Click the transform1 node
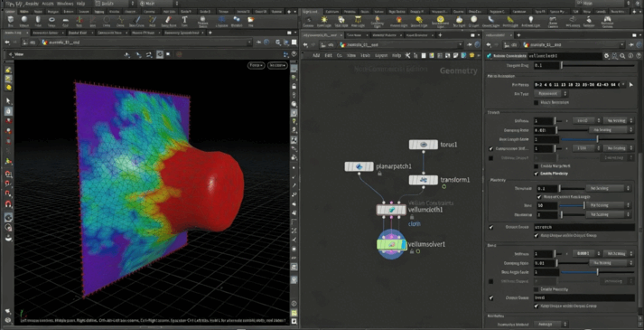 tap(424, 180)
